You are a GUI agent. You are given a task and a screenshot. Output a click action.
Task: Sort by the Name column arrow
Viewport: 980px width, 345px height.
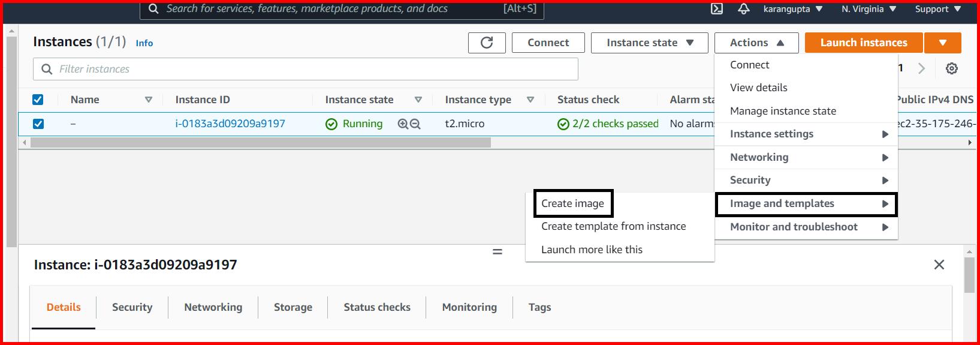click(x=149, y=100)
